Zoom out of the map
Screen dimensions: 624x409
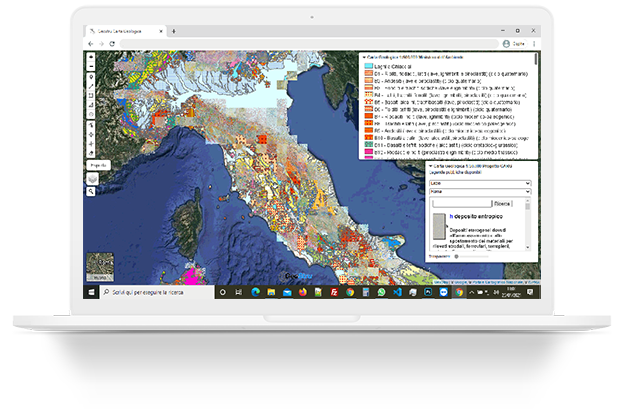coord(92,67)
